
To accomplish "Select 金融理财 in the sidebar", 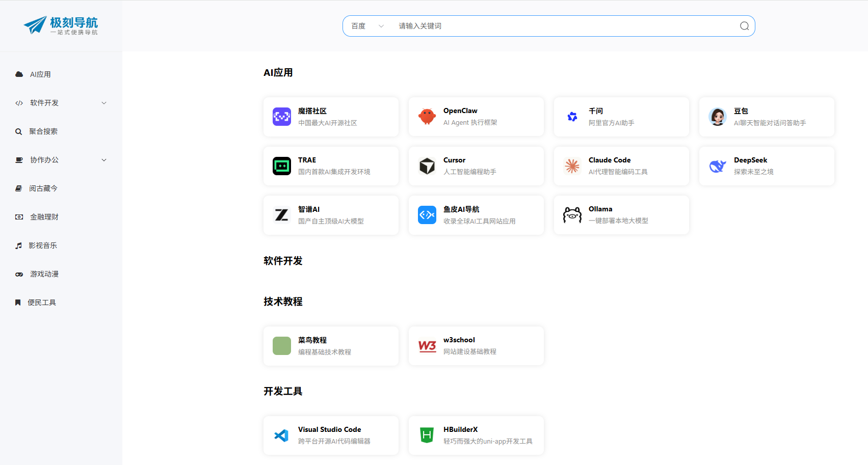I will tap(44, 217).
